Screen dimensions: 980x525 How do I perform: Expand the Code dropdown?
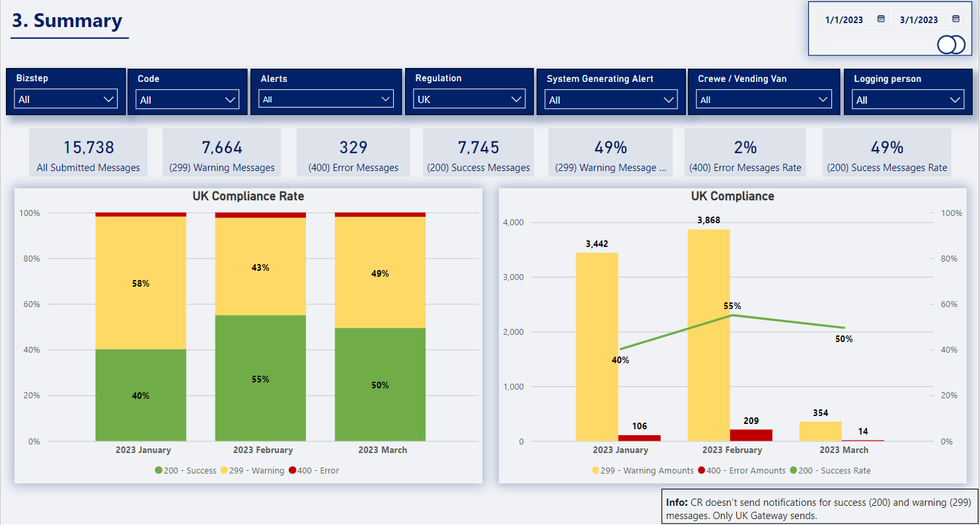coord(187,100)
